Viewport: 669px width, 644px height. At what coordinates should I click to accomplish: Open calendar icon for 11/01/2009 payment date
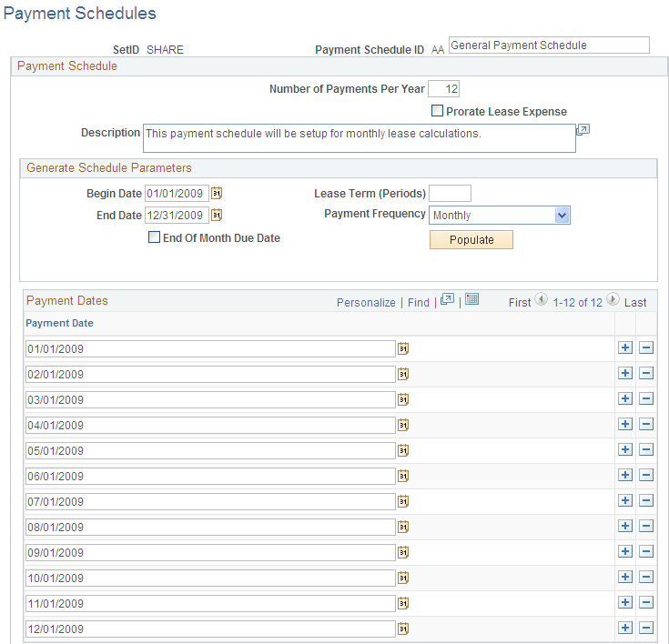click(403, 603)
